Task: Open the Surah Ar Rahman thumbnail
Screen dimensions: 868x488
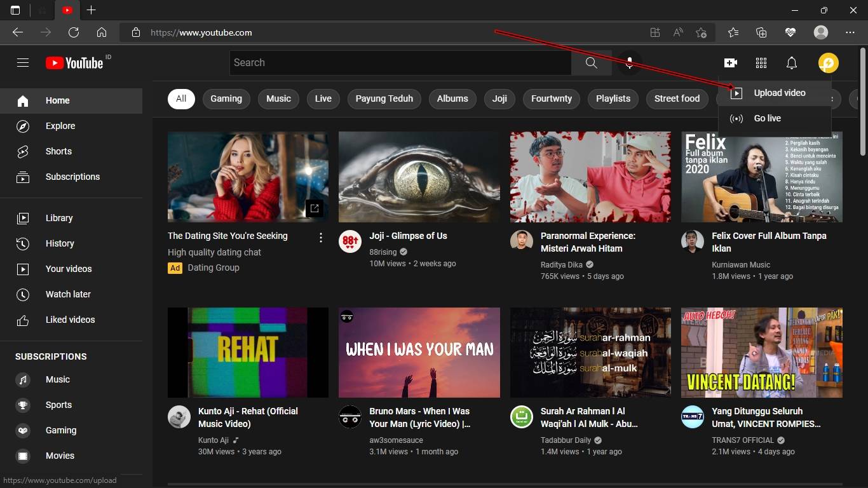Action: (x=590, y=353)
